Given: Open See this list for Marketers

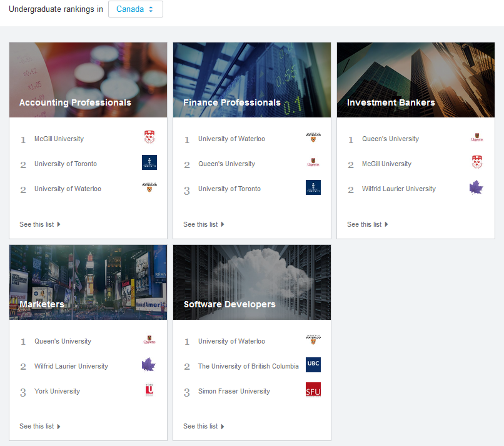Looking at the screenshot, I should pyautogui.click(x=40, y=426).
